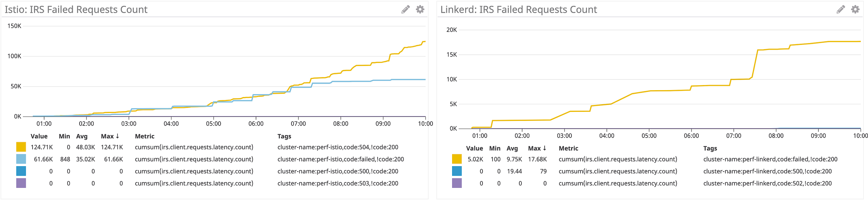The image size is (868, 202).
Task: Click the yellow swatch for Linkerd code:failed series
Action: pyautogui.click(x=457, y=159)
